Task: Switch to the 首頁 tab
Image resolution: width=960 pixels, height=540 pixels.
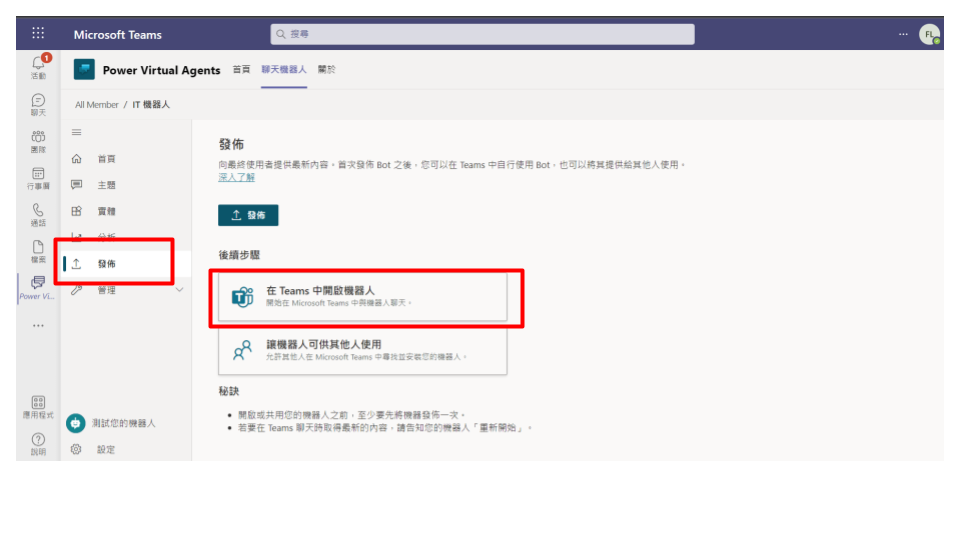Action: point(241,69)
